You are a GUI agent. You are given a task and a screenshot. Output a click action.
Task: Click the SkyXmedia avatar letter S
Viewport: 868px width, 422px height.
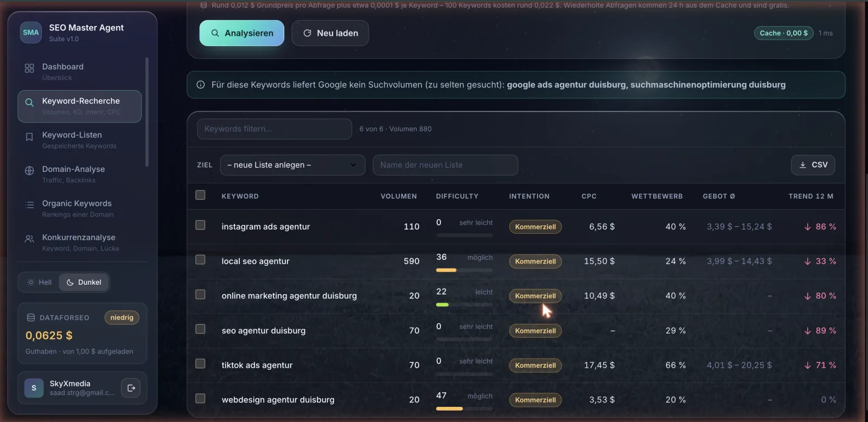click(x=34, y=388)
